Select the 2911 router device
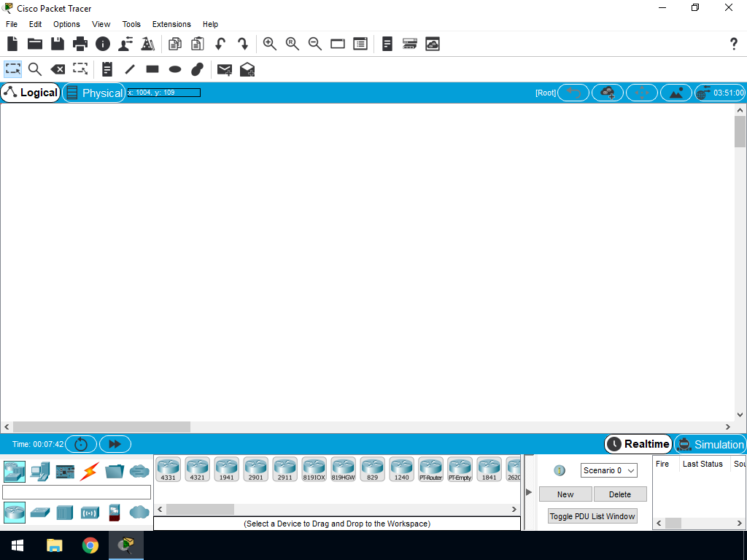The height and width of the screenshot is (560, 747). coord(285,469)
